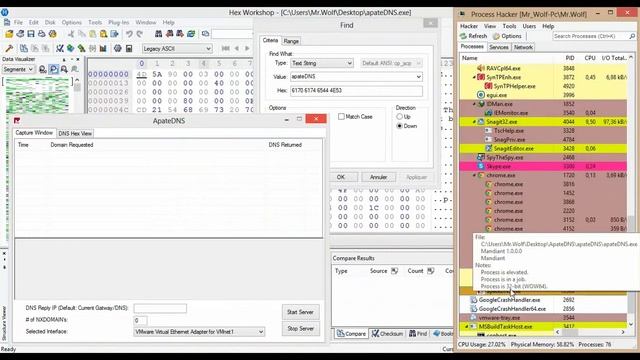Click the Open file icon in Hex Workshop toolbar
Viewport: 640px width, 360px height.
9,34
